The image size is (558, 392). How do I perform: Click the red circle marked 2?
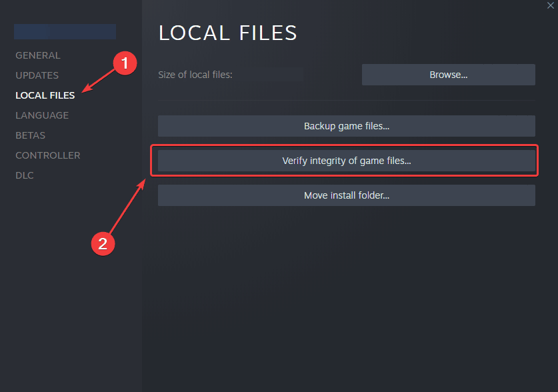(x=103, y=243)
